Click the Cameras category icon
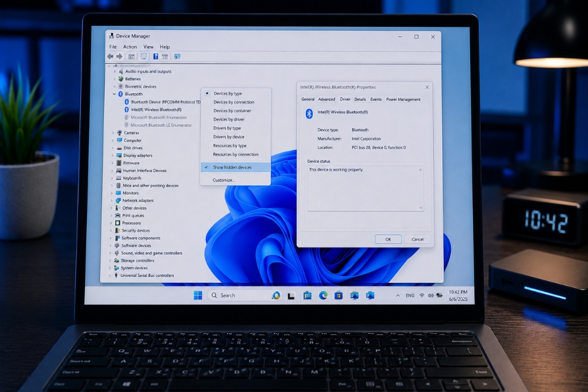 click(119, 133)
